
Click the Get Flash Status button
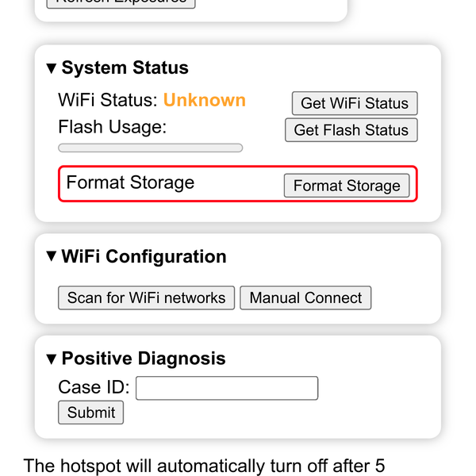[x=351, y=130]
